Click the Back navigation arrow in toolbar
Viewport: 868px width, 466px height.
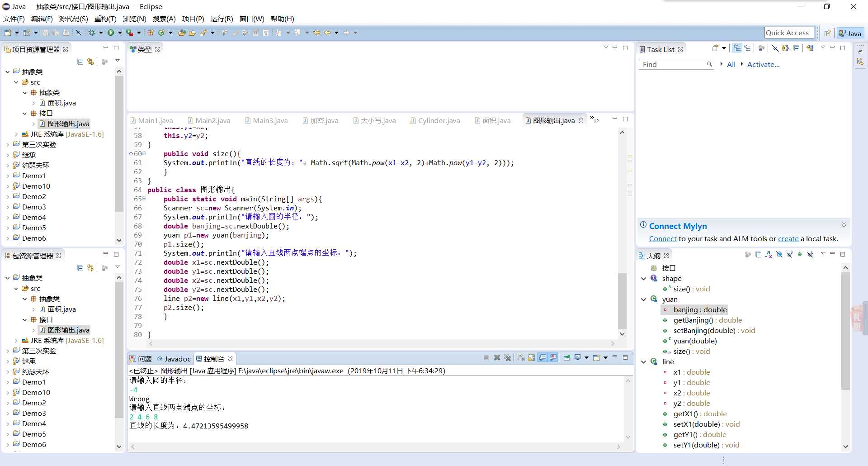tap(327, 33)
